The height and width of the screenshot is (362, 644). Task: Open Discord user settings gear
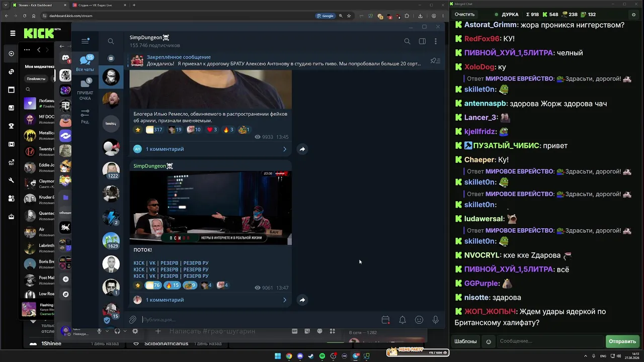(135, 331)
